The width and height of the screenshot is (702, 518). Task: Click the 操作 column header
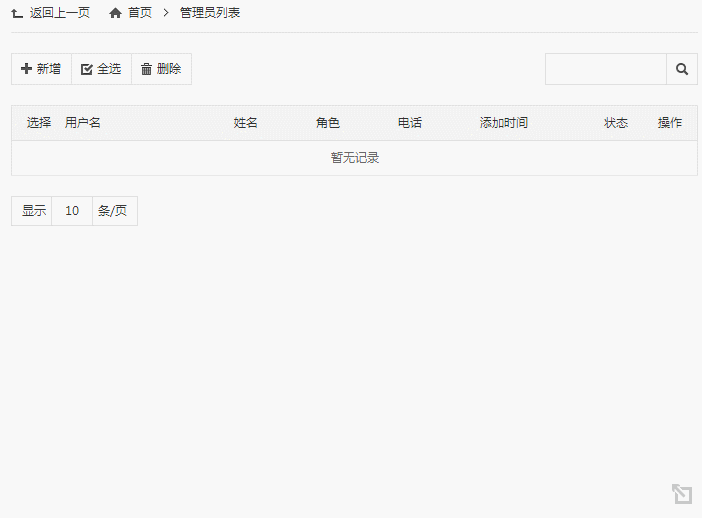670,123
